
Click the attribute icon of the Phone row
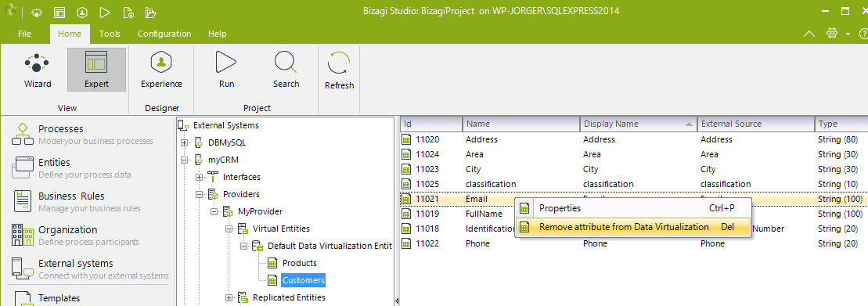coord(405,243)
